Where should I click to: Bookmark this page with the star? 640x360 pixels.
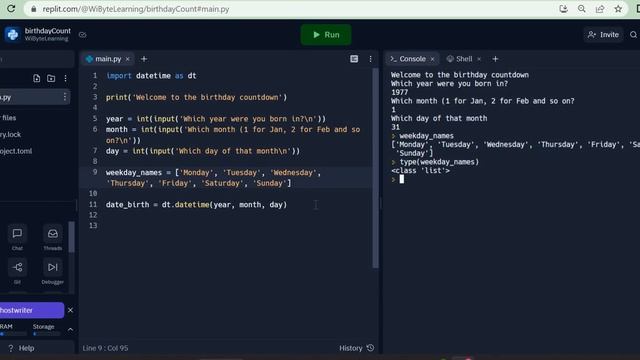[x=618, y=9]
